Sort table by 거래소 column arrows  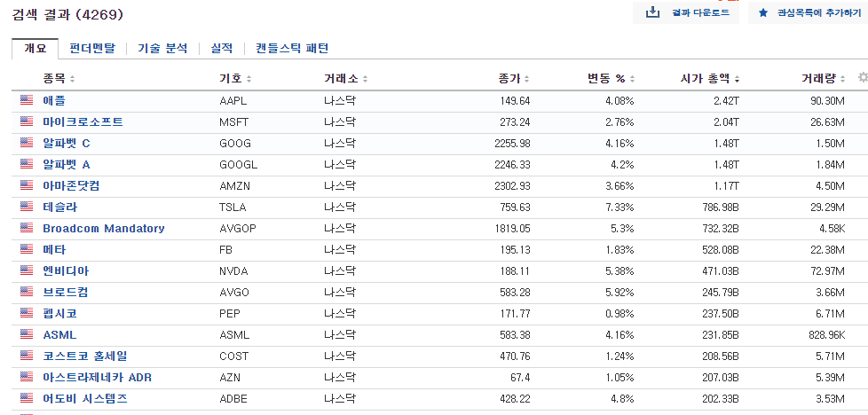[366, 79]
